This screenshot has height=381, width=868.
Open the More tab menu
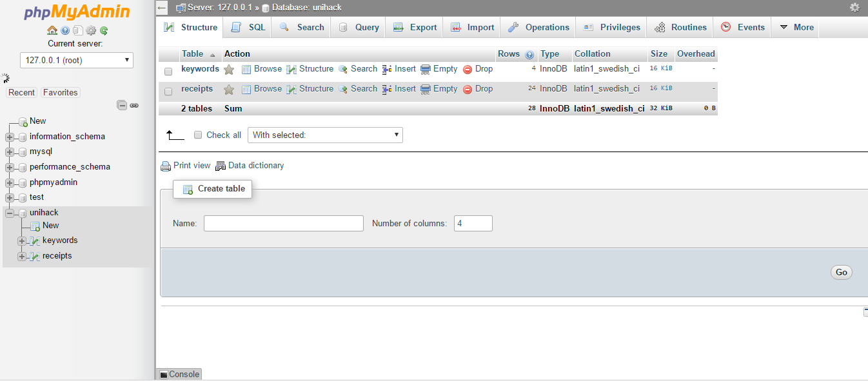point(796,27)
